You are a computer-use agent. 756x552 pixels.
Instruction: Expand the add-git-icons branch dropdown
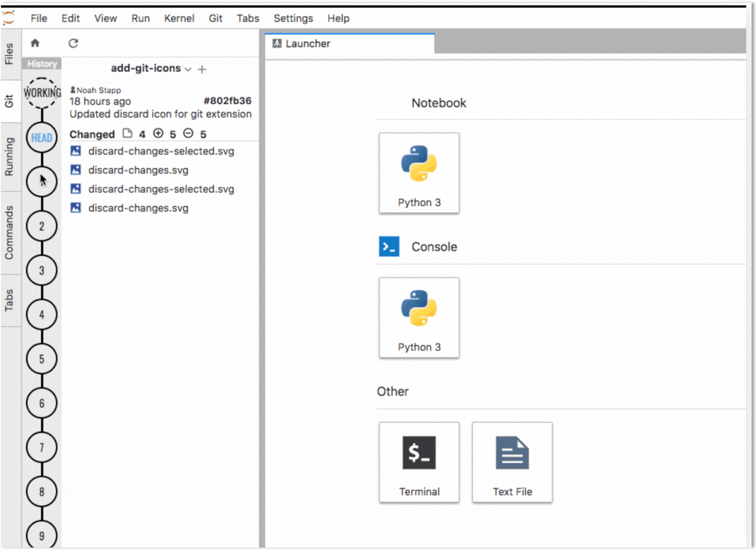point(188,69)
